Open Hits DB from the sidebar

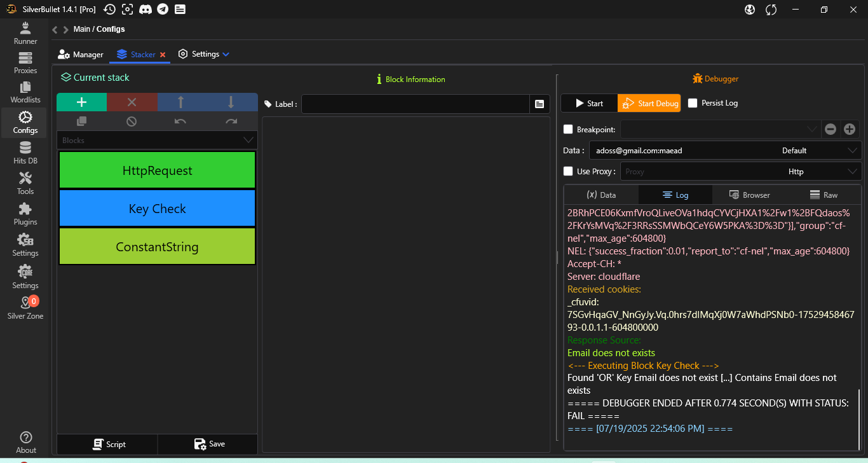(25, 153)
